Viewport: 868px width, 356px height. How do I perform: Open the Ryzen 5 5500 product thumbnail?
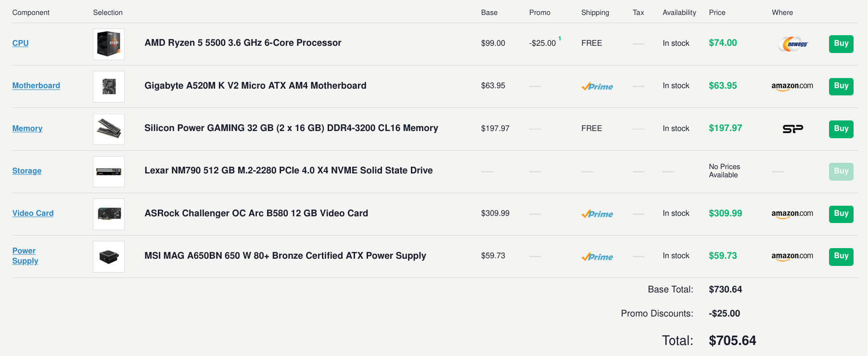tap(109, 44)
